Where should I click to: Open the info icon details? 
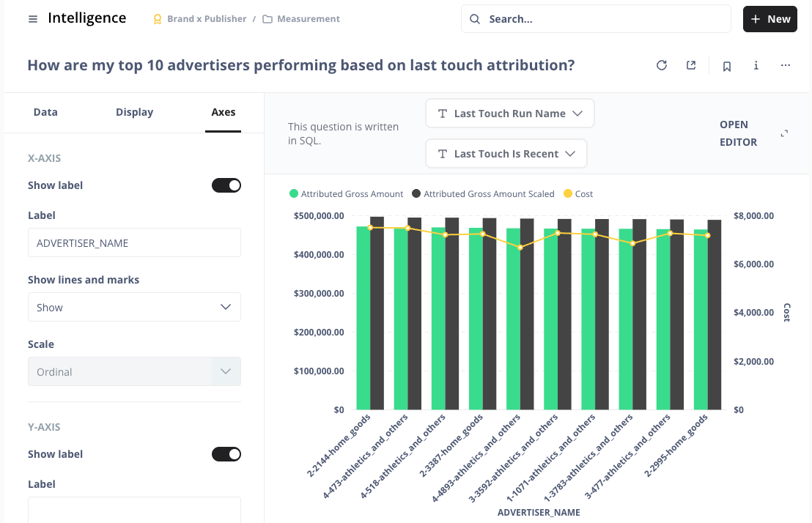click(x=756, y=66)
